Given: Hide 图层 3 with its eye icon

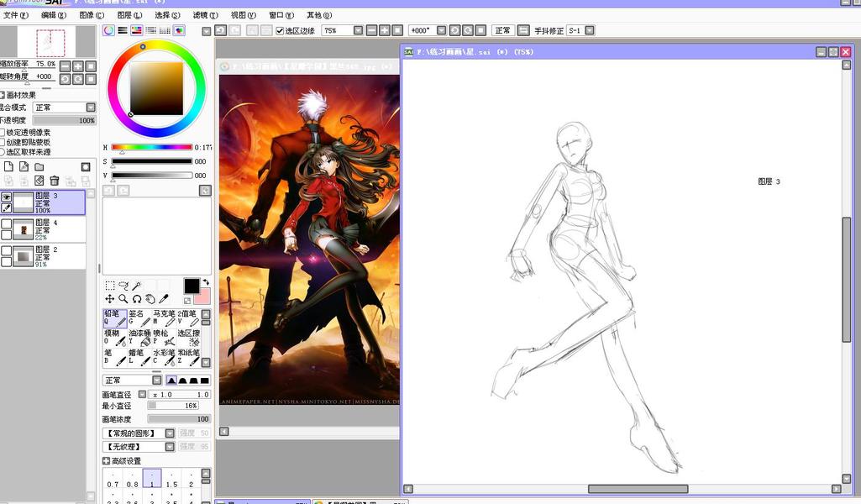Looking at the screenshot, I should tap(6, 197).
